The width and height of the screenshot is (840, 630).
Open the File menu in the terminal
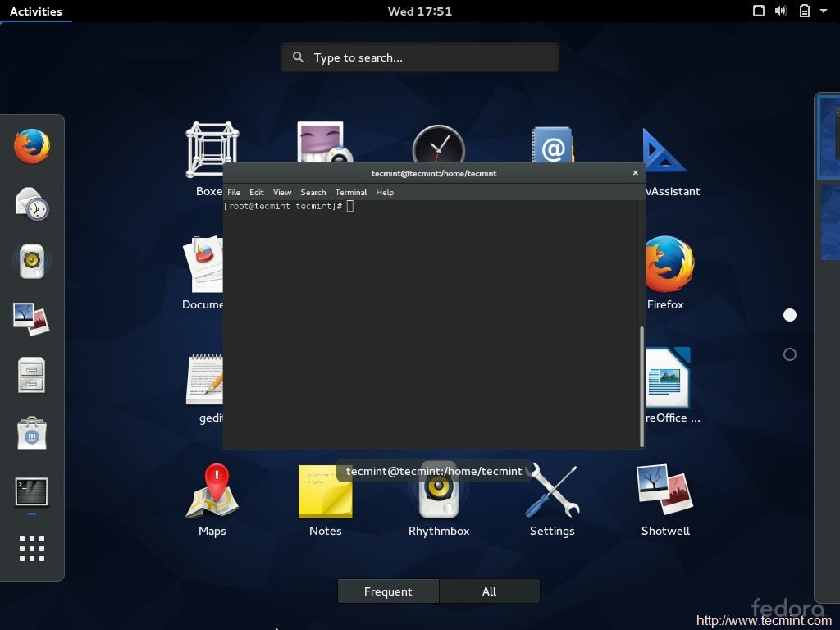234,192
